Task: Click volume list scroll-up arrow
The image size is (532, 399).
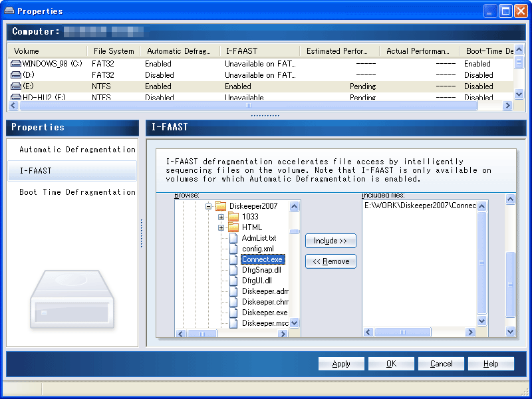Action: click(x=519, y=51)
